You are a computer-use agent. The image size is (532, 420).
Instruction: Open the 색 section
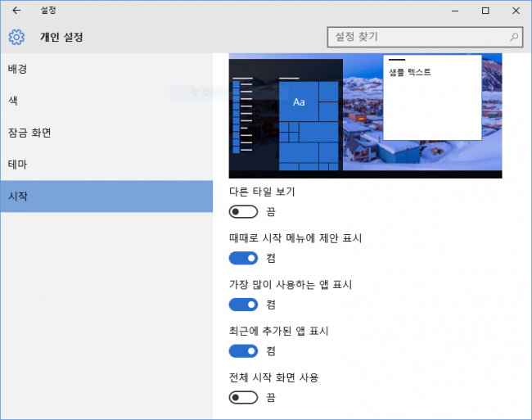[x=106, y=101]
